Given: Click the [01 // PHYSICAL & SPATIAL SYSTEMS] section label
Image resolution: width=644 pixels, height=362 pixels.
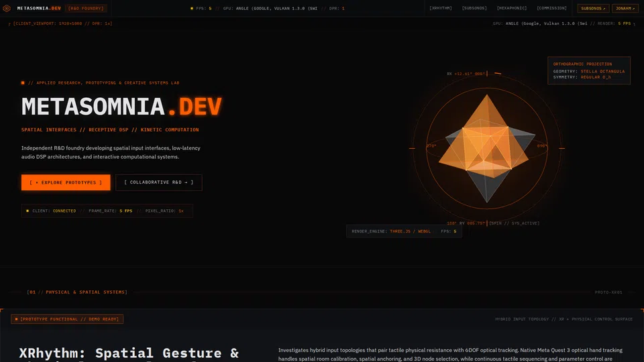Looking at the screenshot, I should pos(77,292).
